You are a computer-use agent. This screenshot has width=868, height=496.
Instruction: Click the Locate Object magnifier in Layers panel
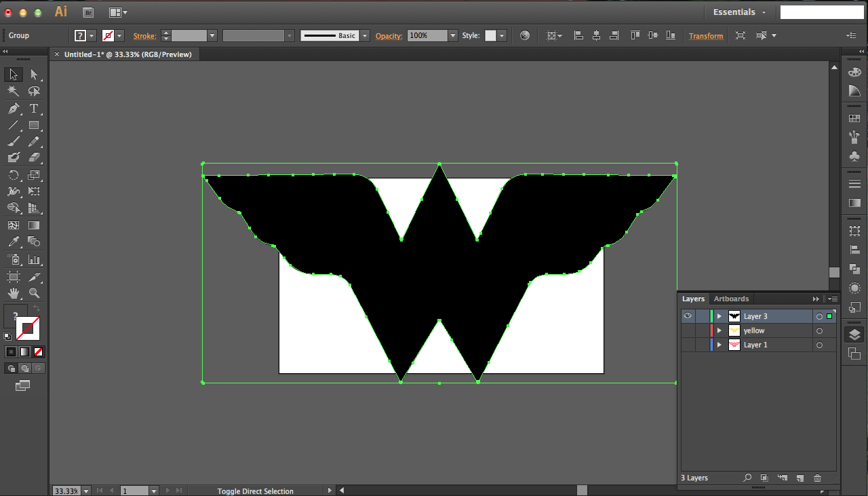tap(747, 478)
